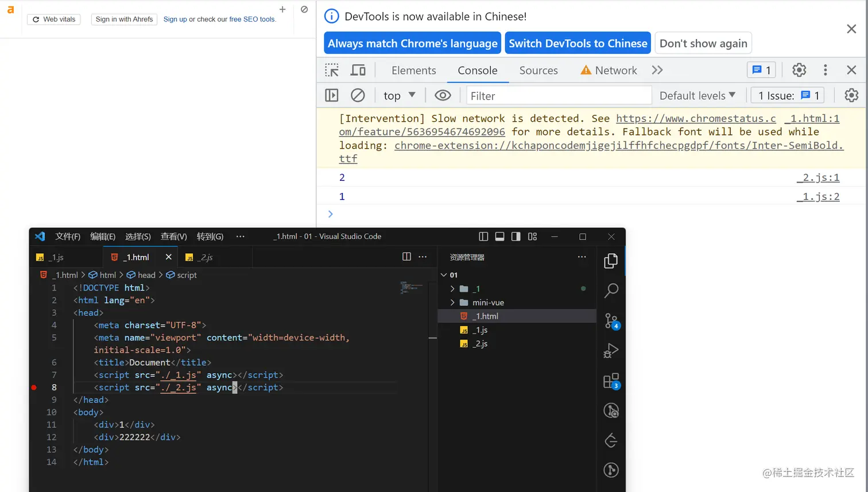The height and width of the screenshot is (492, 868).
Task: Open Source Control activity bar icon
Action: point(611,320)
